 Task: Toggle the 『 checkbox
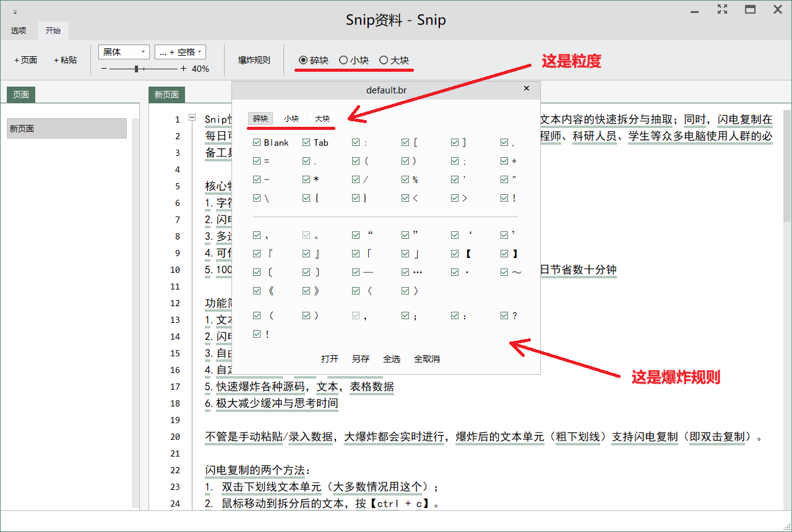(x=257, y=254)
